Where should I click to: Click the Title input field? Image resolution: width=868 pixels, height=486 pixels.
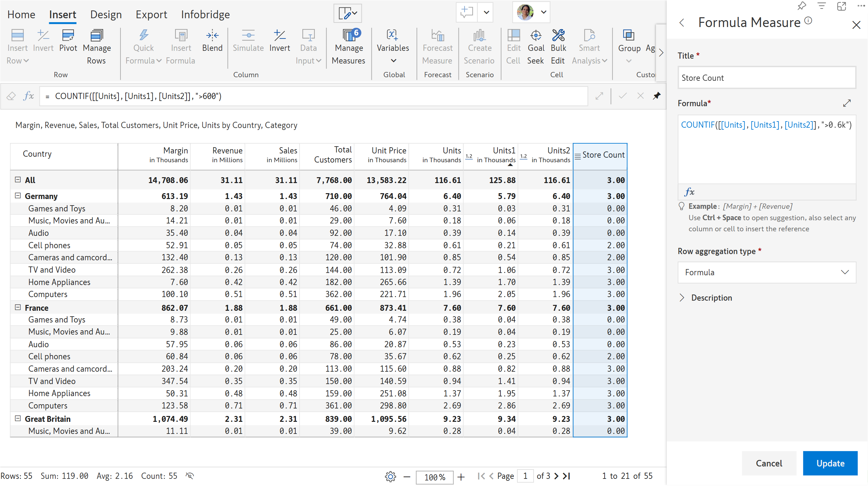coord(766,78)
